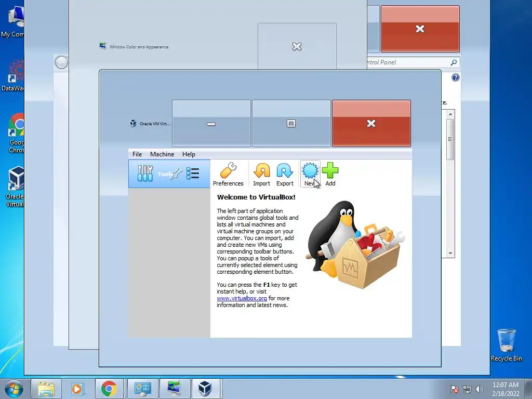This screenshot has width=532, height=399.
Task: Open the Tools list menu icon
Action: 193,174
